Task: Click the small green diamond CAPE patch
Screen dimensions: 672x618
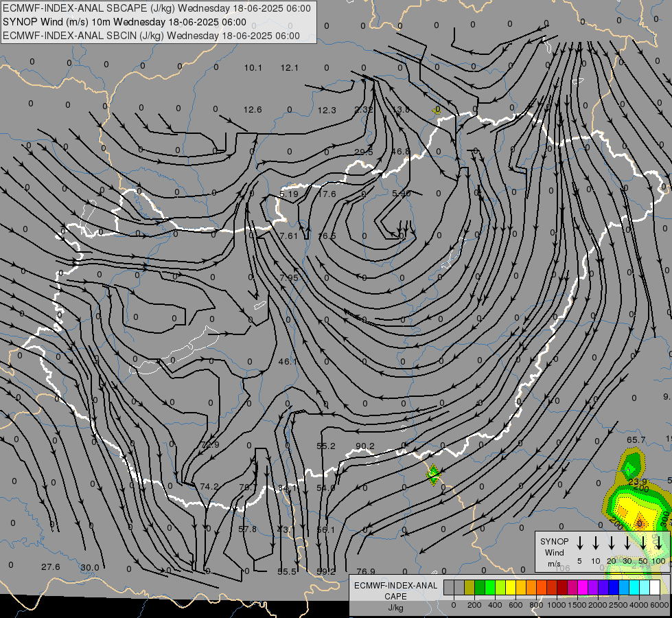Action: pyautogui.click(x=433, y=474)
